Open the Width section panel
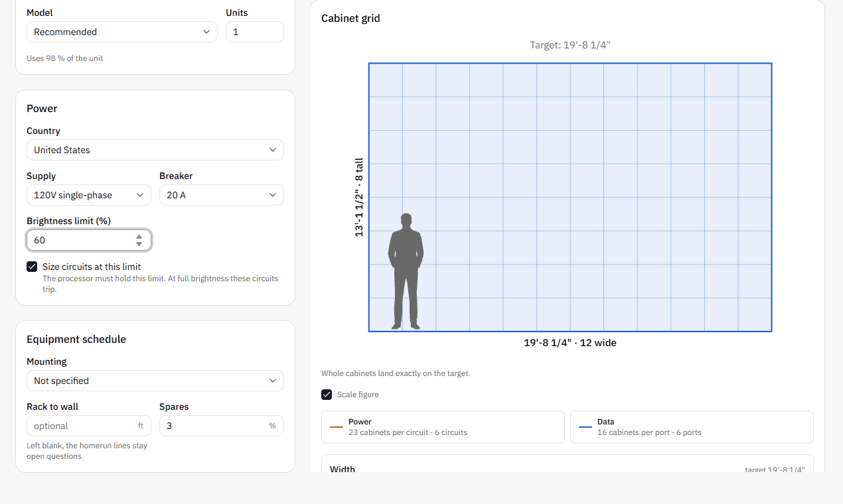The width and height of the screenshot is (843, 504). 568,464
